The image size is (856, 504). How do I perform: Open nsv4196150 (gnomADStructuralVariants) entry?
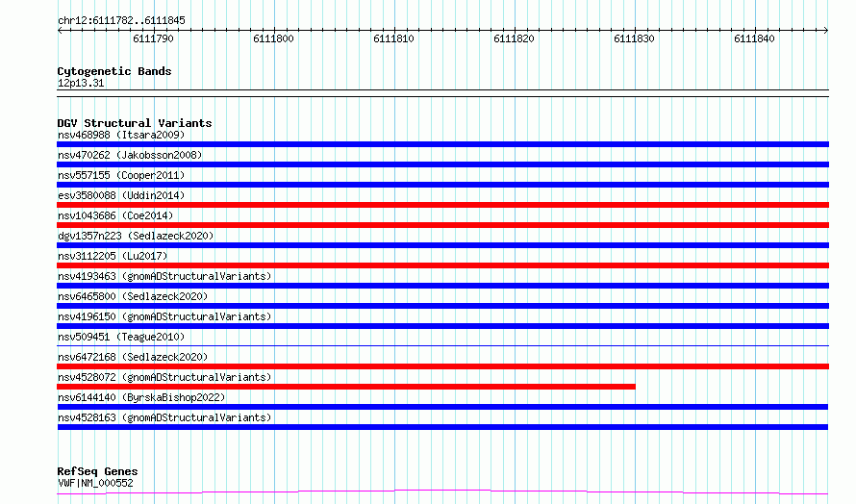[x=164, y=316]
